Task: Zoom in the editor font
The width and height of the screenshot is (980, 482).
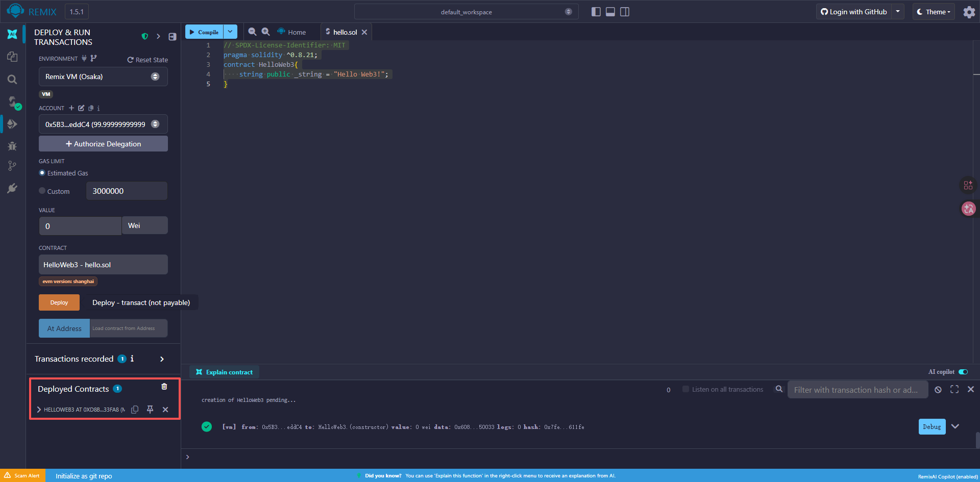Action: (265, 32)
